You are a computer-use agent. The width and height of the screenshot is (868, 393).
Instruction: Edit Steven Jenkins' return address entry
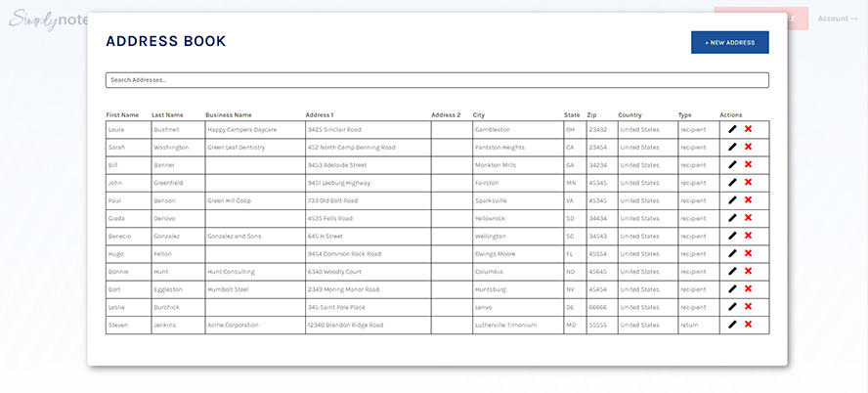tap(732, 325)
